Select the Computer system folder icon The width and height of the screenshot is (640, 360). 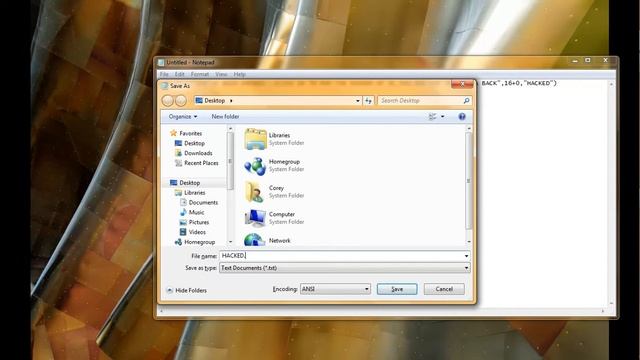pos(255,218)
